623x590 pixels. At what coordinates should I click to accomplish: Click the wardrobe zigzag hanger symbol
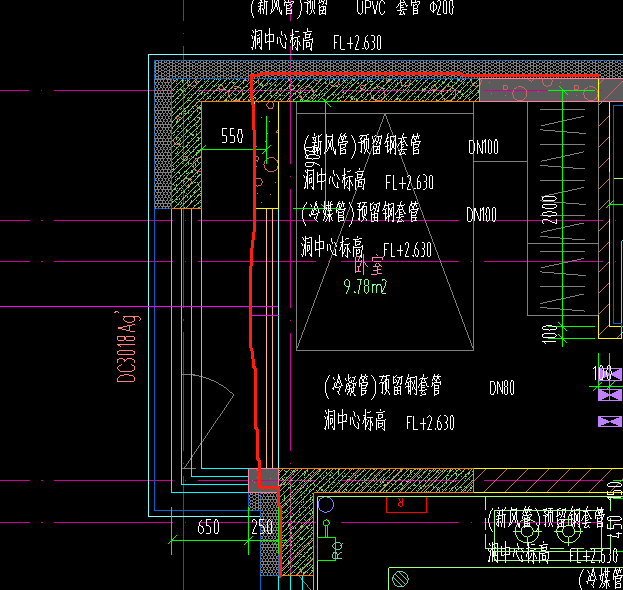(x=563, y=211)
